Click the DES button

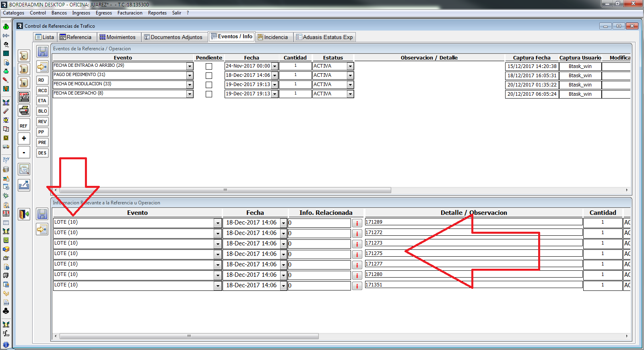[42, 153]
